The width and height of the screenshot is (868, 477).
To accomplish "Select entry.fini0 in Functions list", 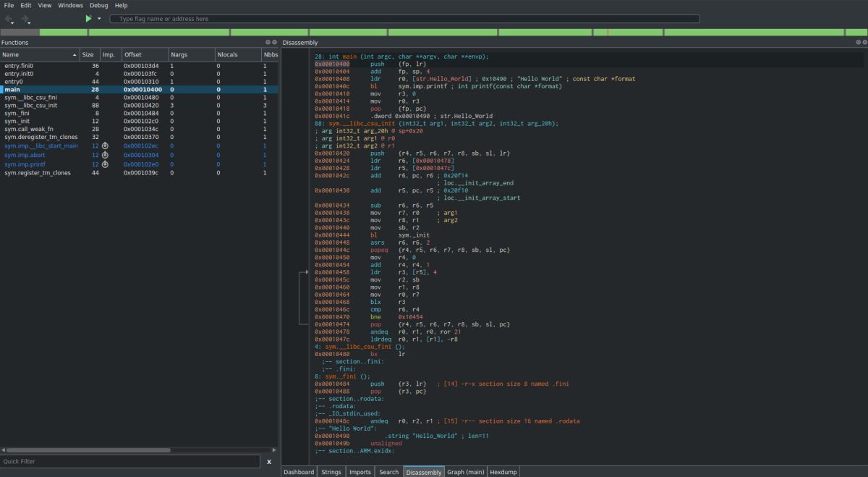I will 139,65.
